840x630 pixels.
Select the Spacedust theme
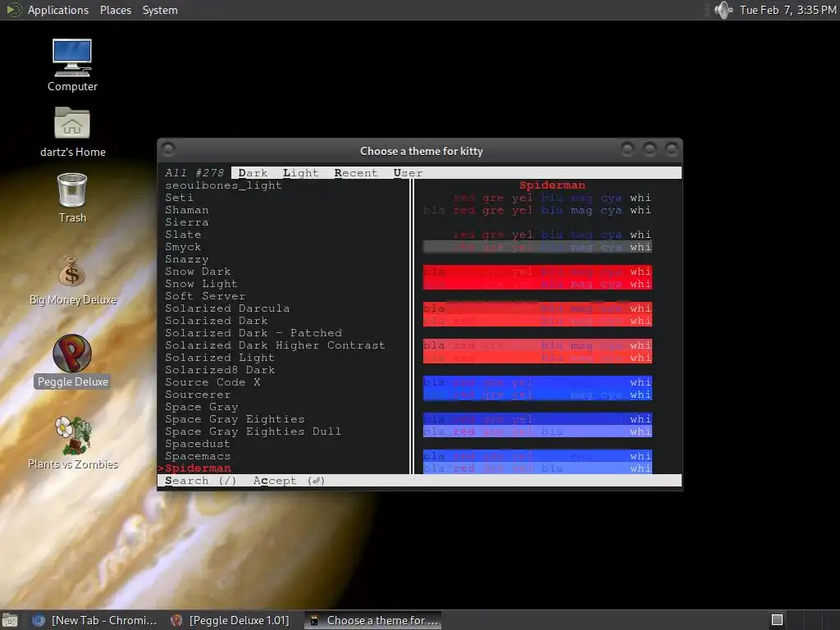pyautogui.click(x=198, y=444)
